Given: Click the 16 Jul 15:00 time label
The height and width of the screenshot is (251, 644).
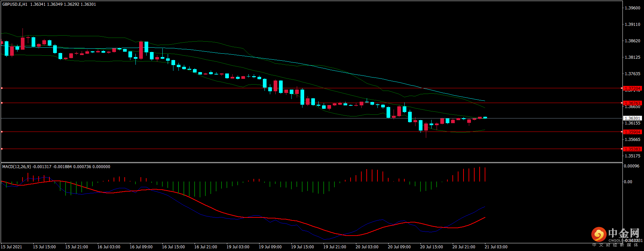Looking at the screenshot, I should pyautogui.click(x=173, y=247).
